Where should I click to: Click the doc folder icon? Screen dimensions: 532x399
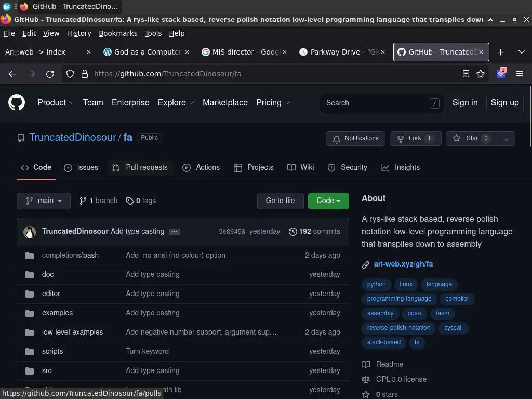(30, 275)
